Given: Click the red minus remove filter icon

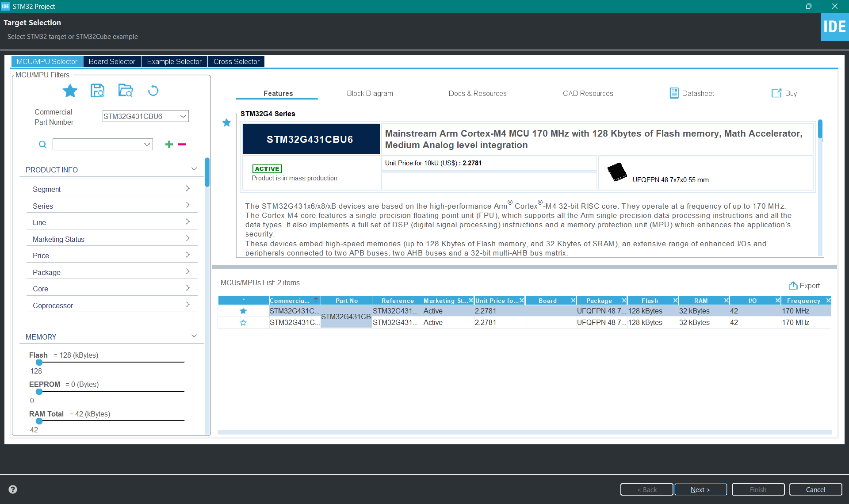Looking at the screenshot, I should [182, 144].
